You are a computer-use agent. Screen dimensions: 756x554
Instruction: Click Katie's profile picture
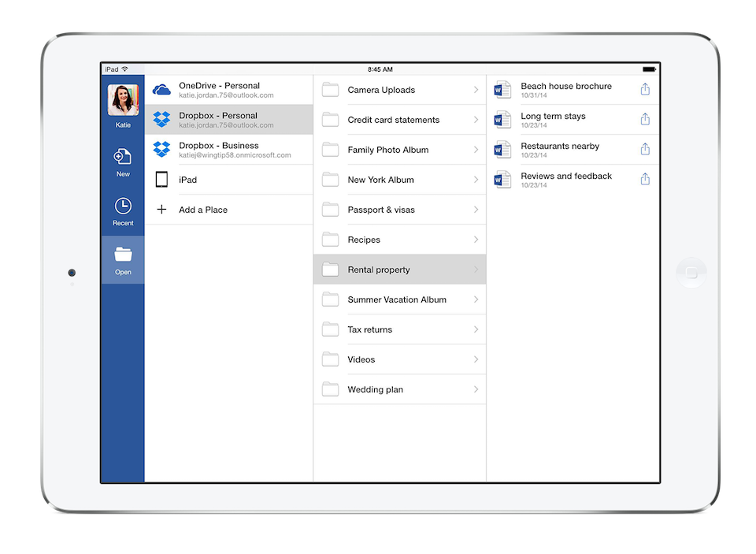pyautogui.click(x=123, y=99)
